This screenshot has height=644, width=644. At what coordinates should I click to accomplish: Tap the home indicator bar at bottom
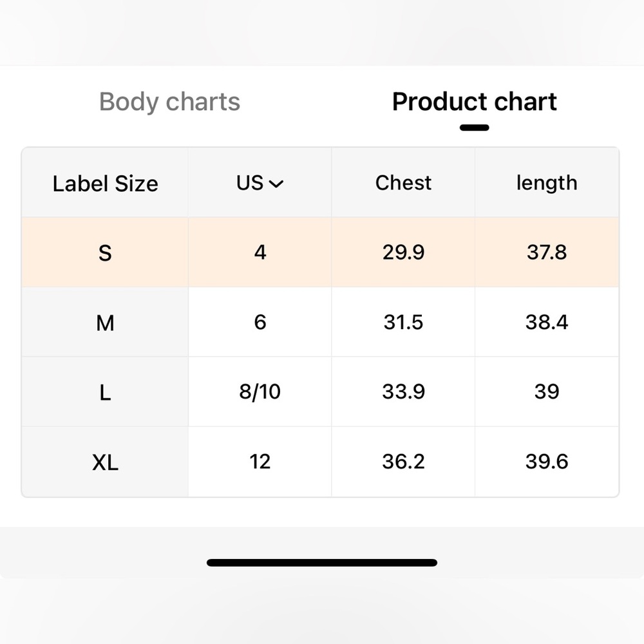pyautogui.click(x=322, y=562)
